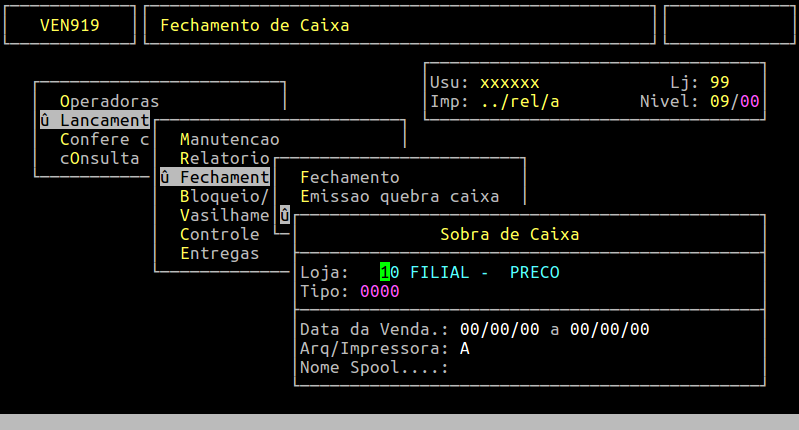
Task: Open Manutencao in the submenu
Action: point(229,139)
